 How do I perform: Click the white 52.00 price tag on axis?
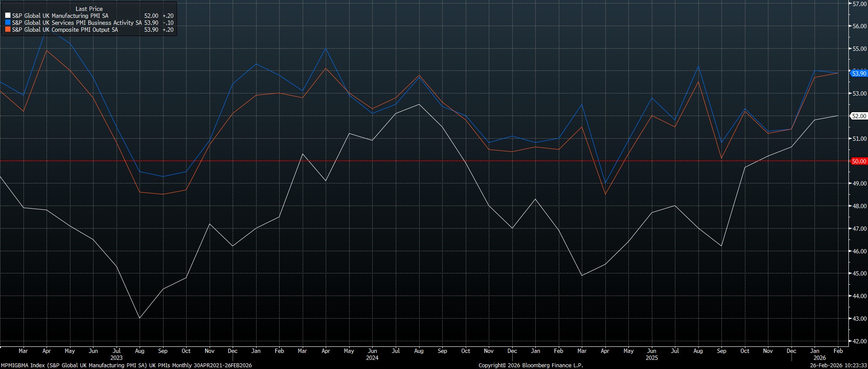pos(858,116)
